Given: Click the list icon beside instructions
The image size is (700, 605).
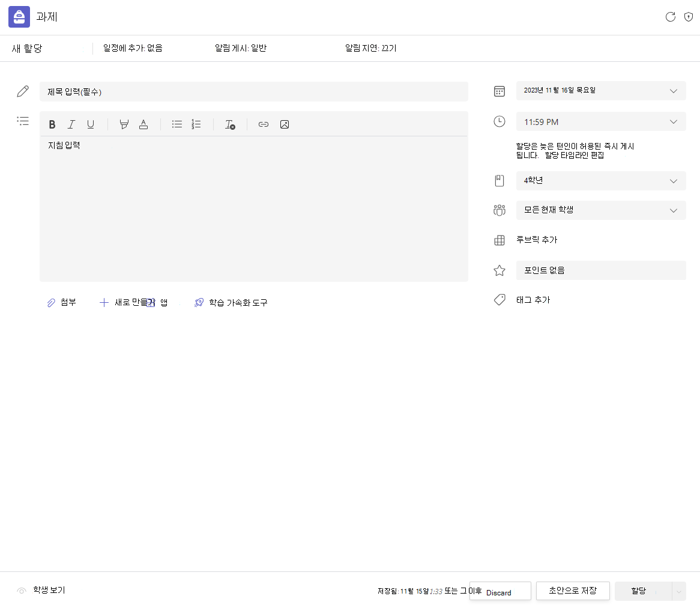Looking at the screenshot, I should (x=23, y=121).
